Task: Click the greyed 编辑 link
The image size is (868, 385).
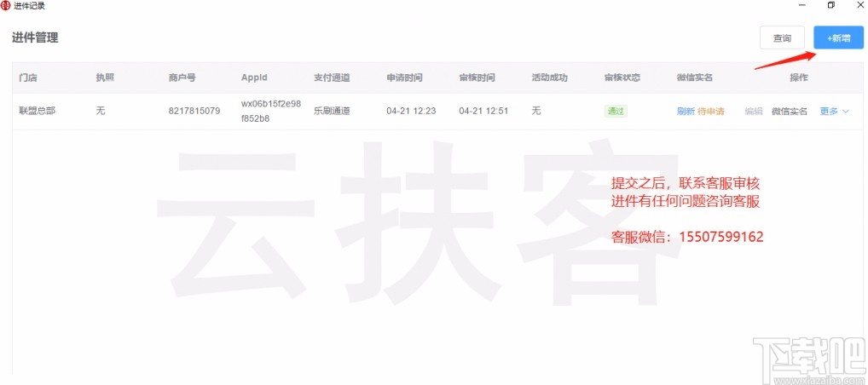Action: (754, 112)
